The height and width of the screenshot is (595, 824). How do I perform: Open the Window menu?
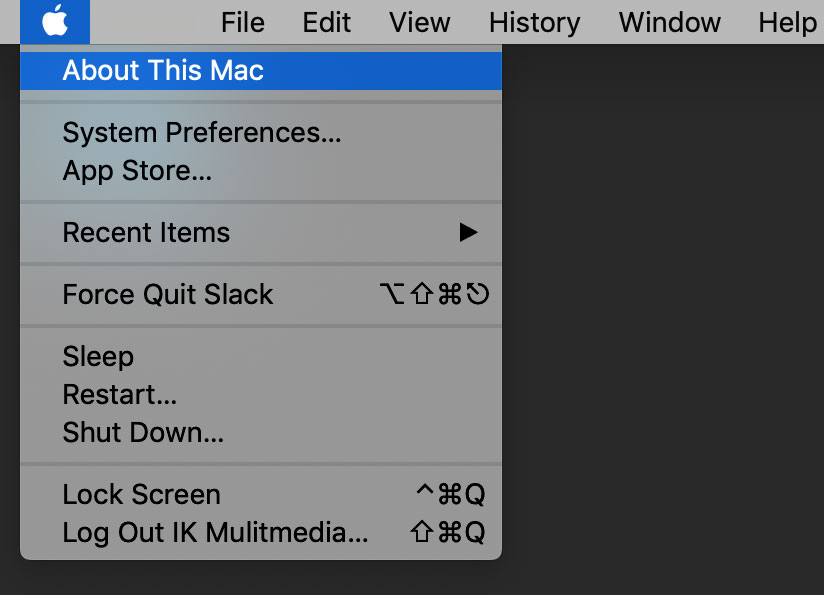click(x=669, y=22)
